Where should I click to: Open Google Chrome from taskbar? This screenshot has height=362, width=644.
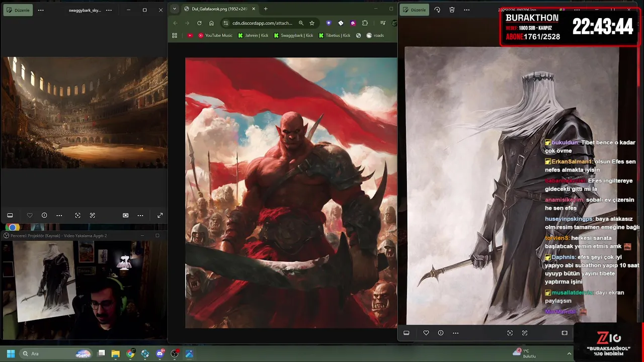[130, 353]
